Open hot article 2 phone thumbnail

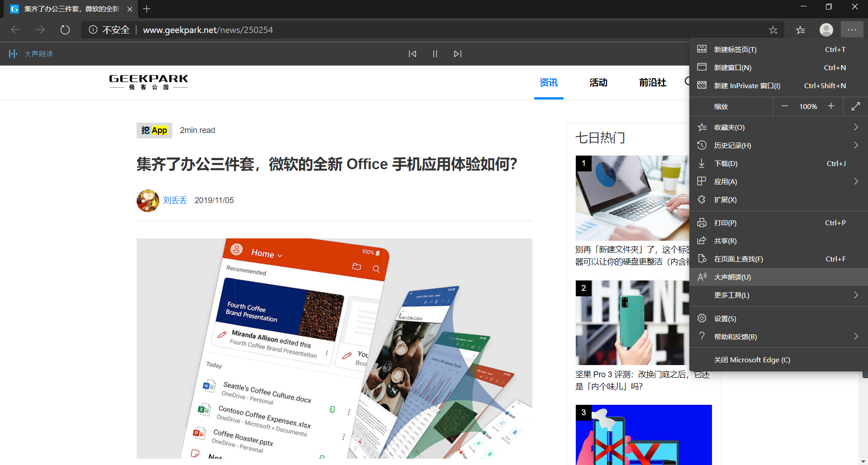coord(632,323)
